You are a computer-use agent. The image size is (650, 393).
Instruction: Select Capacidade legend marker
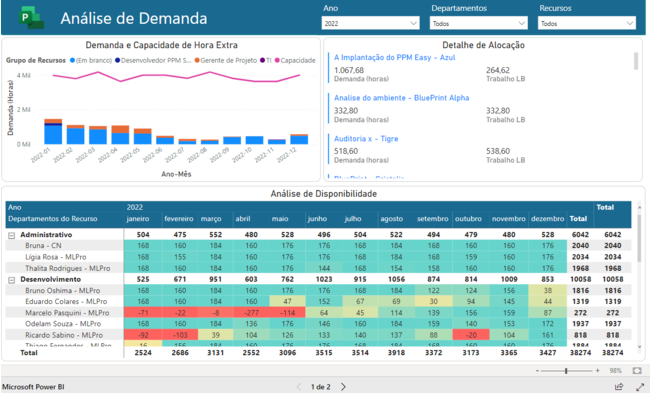[277, 61]
